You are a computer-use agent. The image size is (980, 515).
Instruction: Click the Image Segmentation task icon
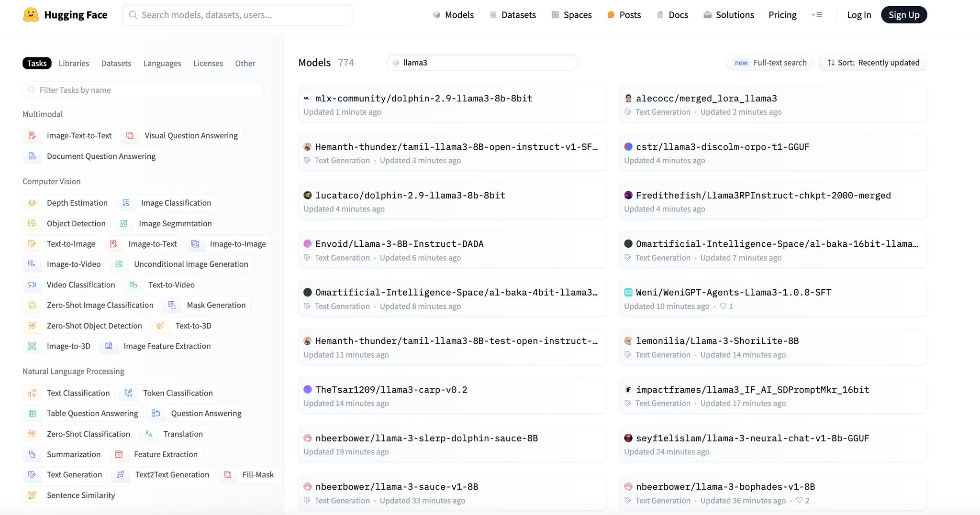(124, 224)
